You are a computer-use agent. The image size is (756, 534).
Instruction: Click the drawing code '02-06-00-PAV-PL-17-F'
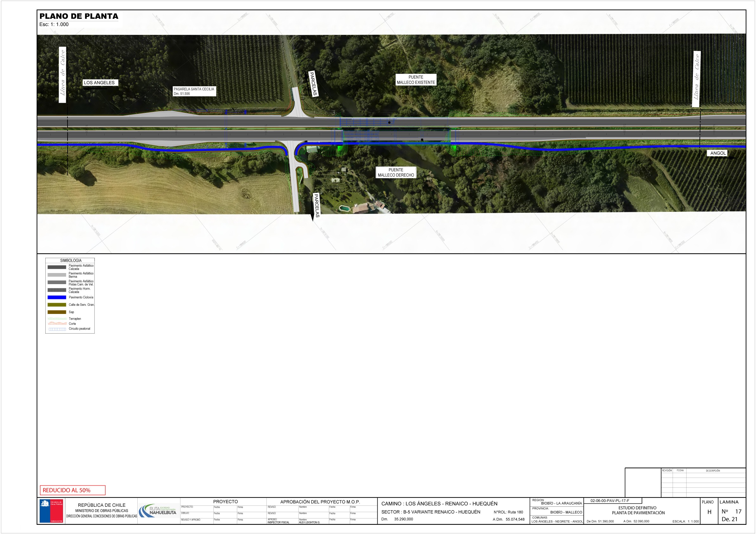pos(609,501)
